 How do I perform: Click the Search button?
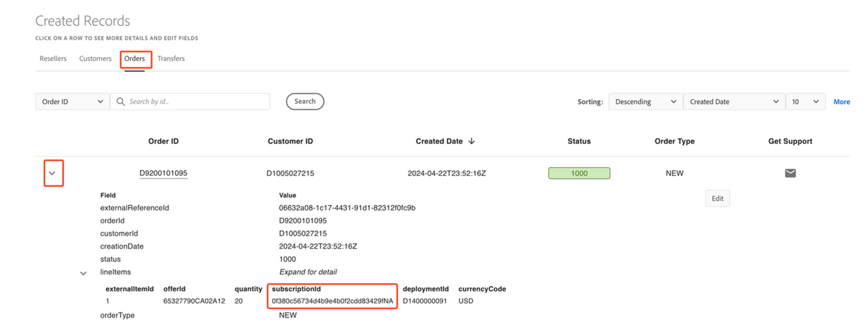coord(304,102)
